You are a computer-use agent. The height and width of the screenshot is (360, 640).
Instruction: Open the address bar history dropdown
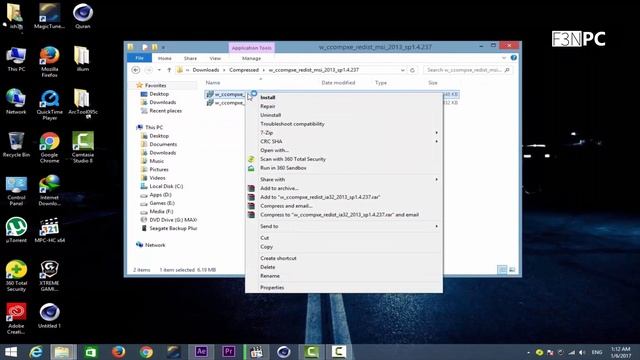point(402,70)
